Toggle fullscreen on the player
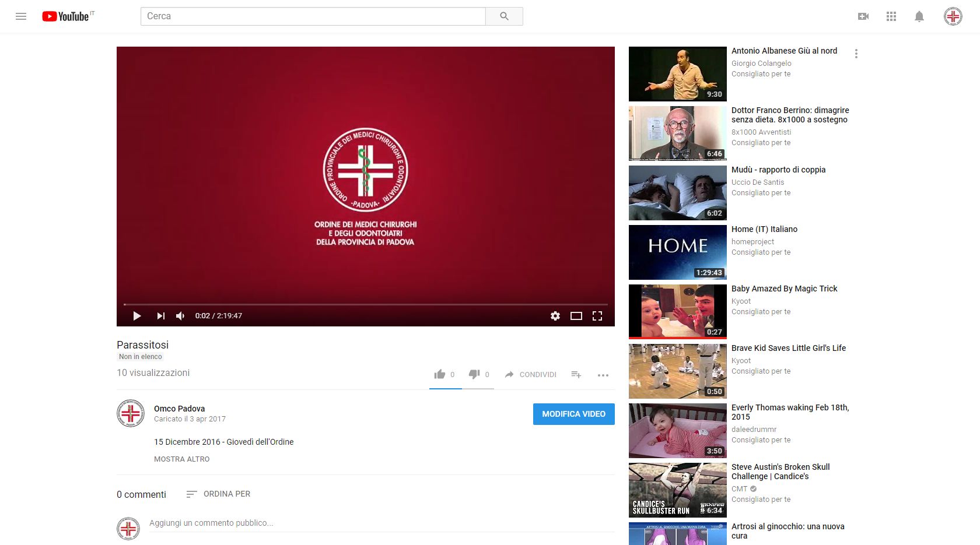The height and width of the screenshot is (545, 980). click(x=597, y=316)
